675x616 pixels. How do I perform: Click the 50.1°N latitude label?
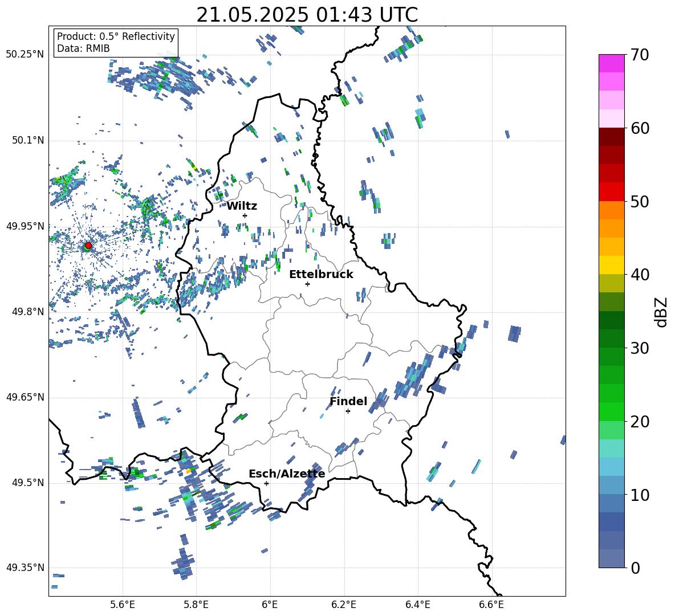point(27,140)
